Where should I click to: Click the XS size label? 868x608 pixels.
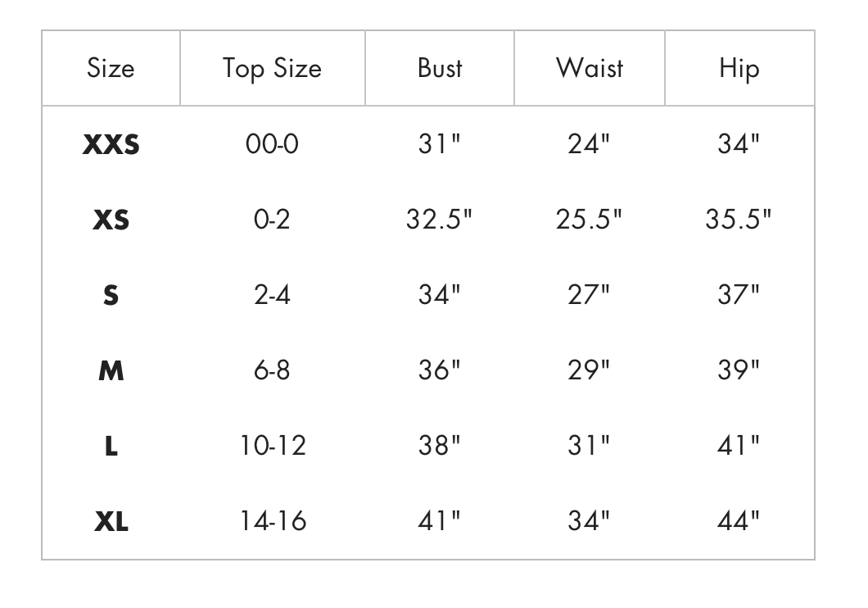pyautogui.click(x=111, y=220)
